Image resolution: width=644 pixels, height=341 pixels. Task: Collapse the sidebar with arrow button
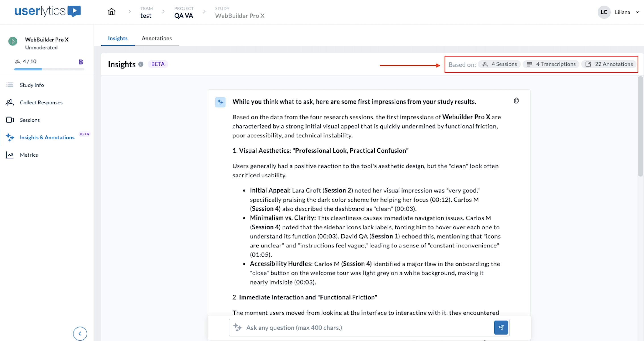tap(80, 333)
